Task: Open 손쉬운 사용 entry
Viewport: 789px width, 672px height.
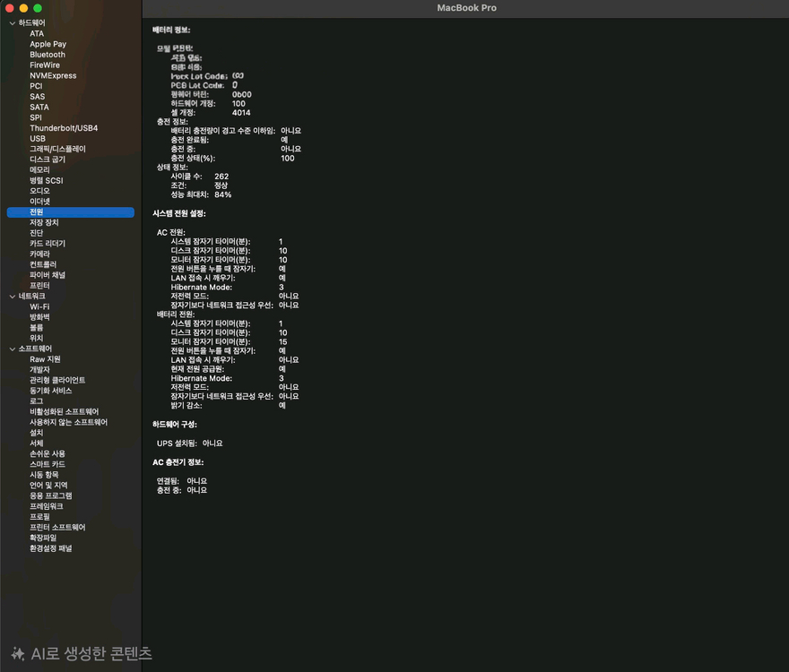Action: pyautogui.click(x=48, y=453)
